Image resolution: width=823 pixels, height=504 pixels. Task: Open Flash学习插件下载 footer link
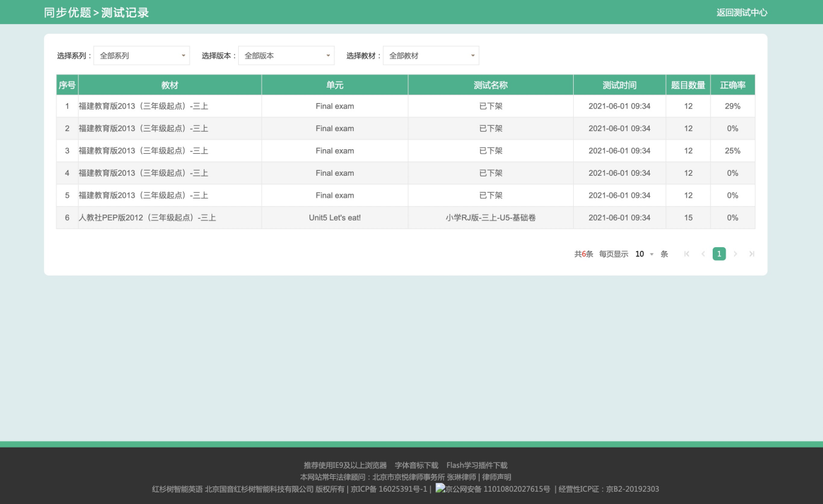tap(477, 466)
